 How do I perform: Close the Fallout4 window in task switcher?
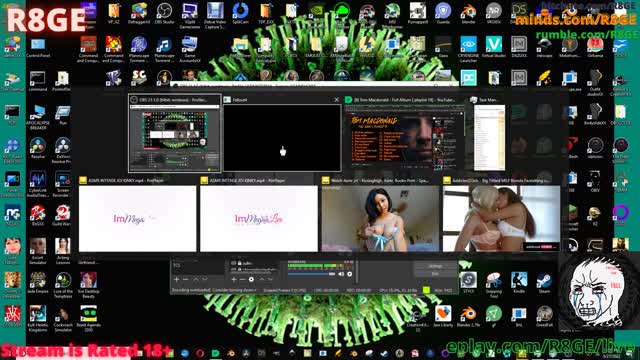336,100
